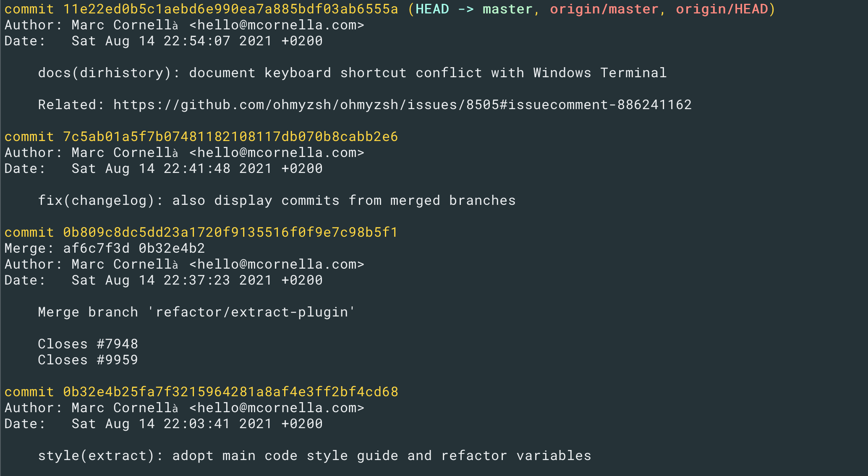This screenshot has width=868, height=476.
Task: Click the green master branch label
Action: [x=507, y=9]
